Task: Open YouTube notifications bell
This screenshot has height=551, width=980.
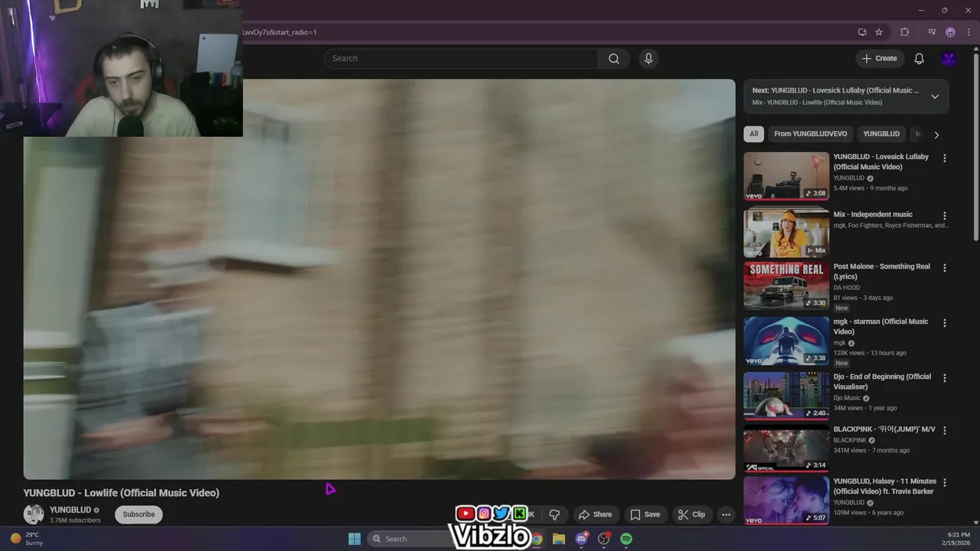Action: click(x=919, y=58)
